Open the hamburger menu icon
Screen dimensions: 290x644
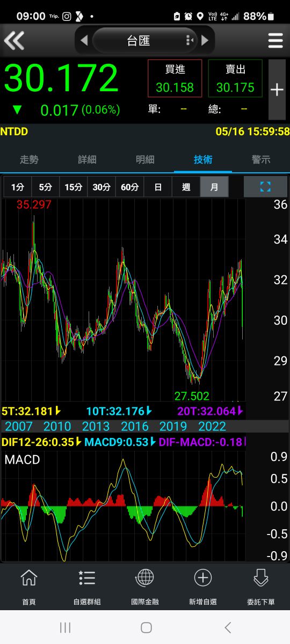pos(275,40)
